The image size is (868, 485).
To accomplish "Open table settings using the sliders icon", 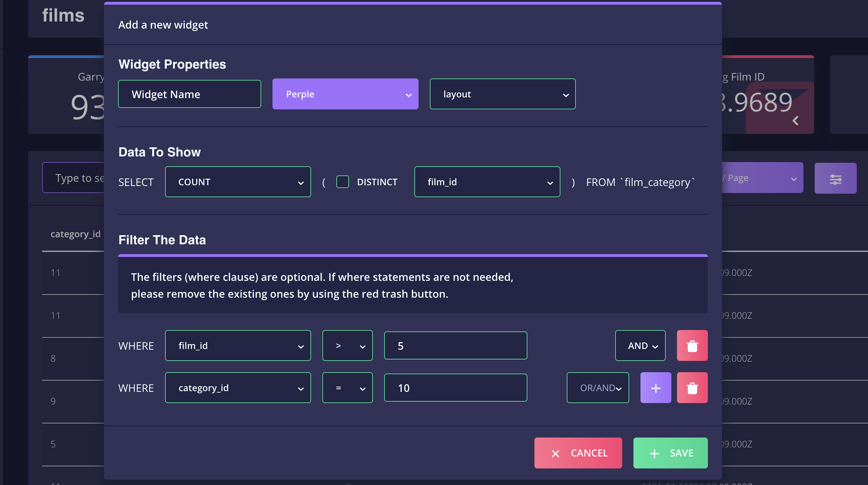I will coord(835,179).
